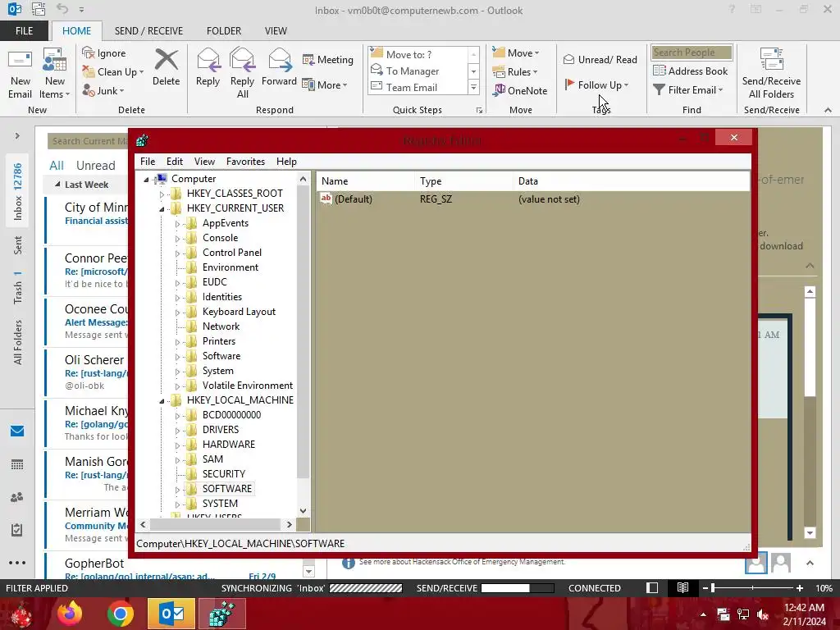
Task: Open the Follow Up dropdown
Action: coord(596,84)
